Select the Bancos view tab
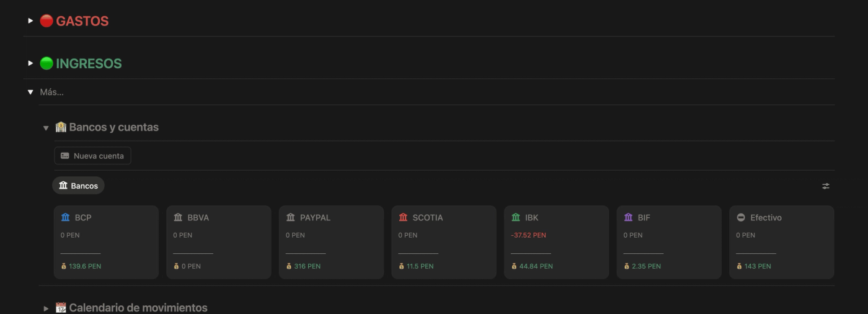 pyautogui.click(x=78, y=186)
